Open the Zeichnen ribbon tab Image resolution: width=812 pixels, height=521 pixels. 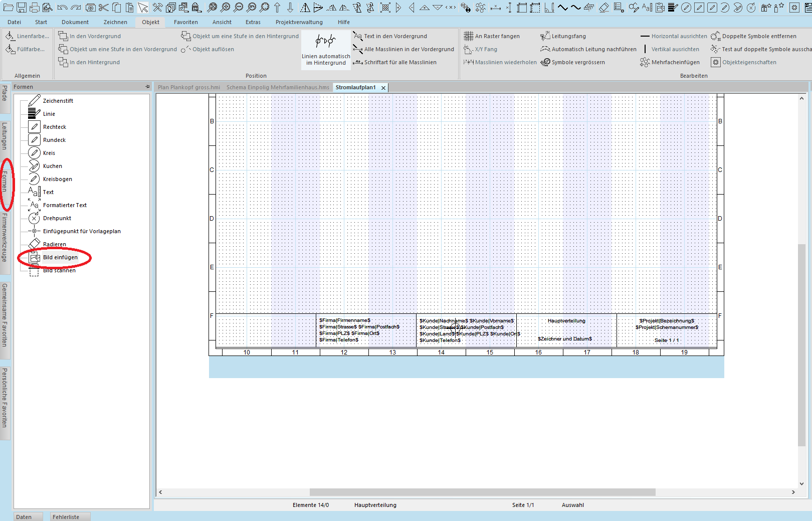pos(115,22)
